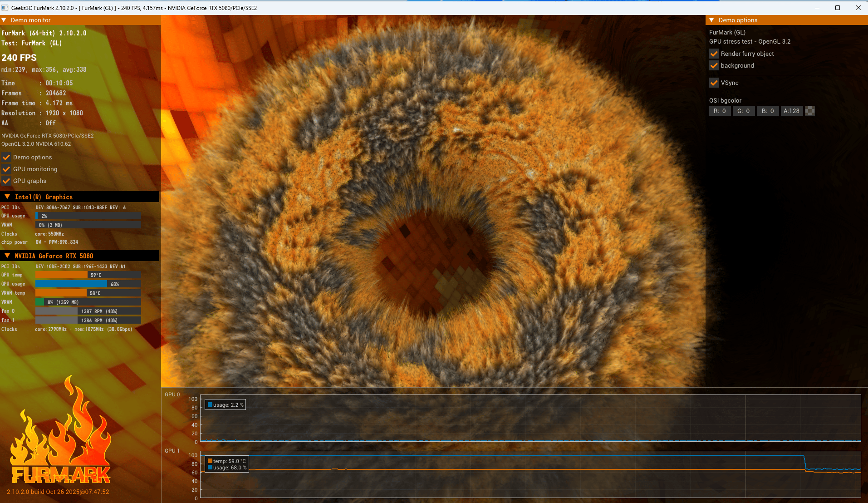Click the 'GPU stress test - OpenGL 3.2' line
Image resolution: width=868 pixels, height=503 pixels.
click(750, 41)
